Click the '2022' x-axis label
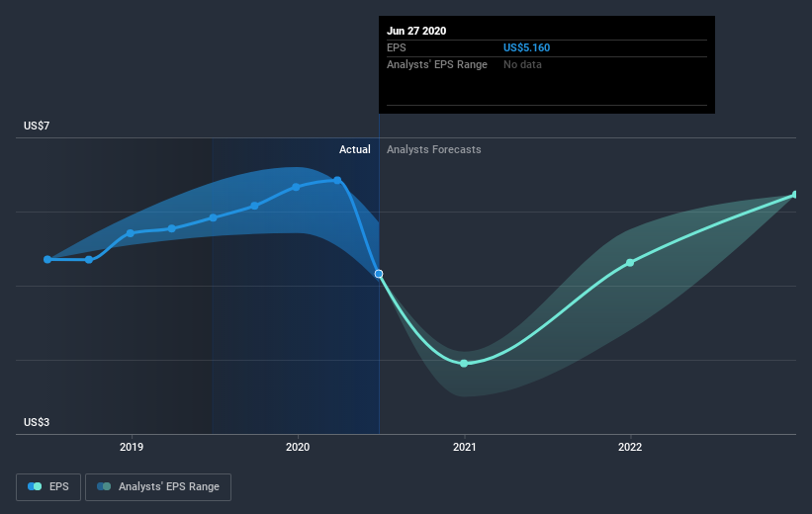 click(x=630, y=447)
